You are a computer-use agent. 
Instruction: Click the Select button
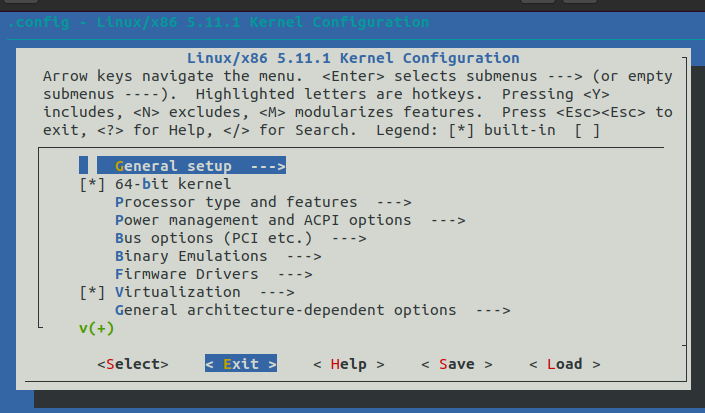(133, 364)
